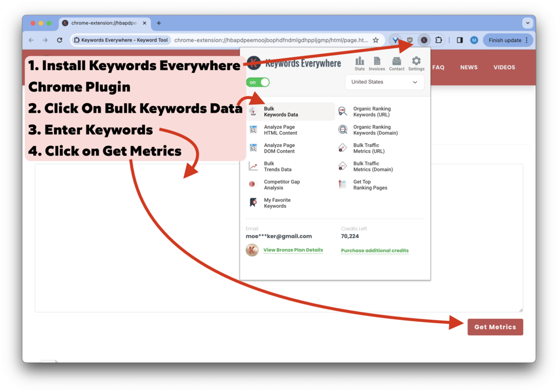
Task: Open Analyze Page HTML Content
Action: coord(280,130)
